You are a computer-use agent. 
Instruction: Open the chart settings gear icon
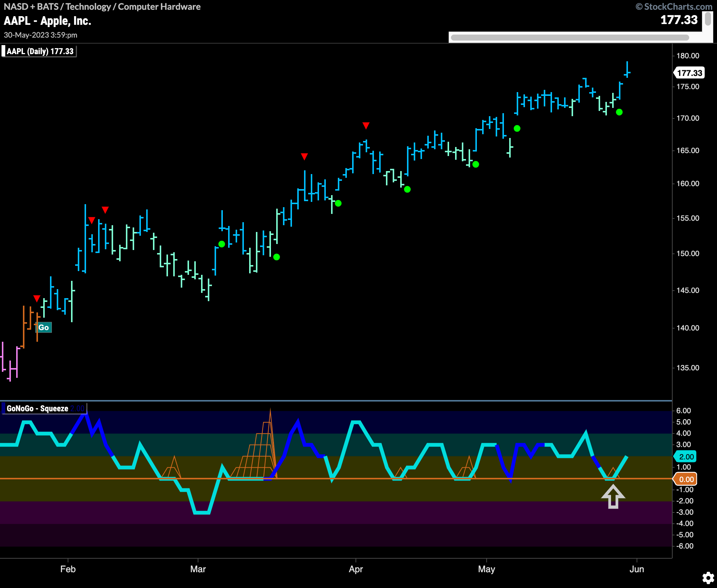pyautogui.click(x=708, y=578)
